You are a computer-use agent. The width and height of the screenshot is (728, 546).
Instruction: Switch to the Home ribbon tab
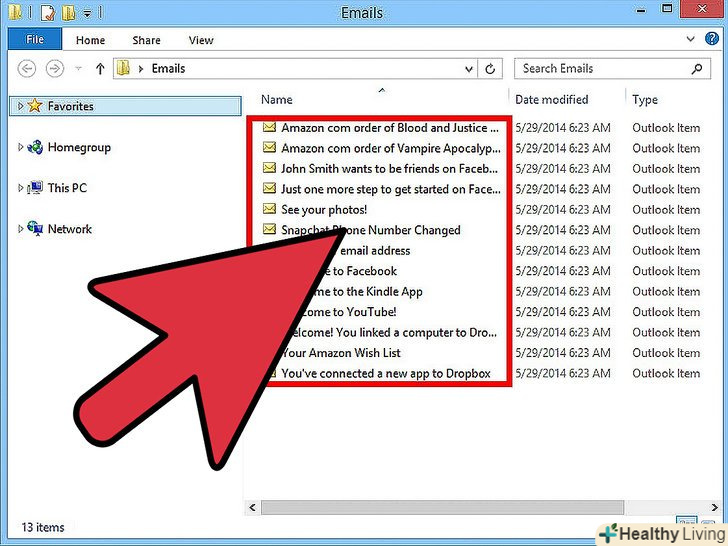(x=91, y=40)
